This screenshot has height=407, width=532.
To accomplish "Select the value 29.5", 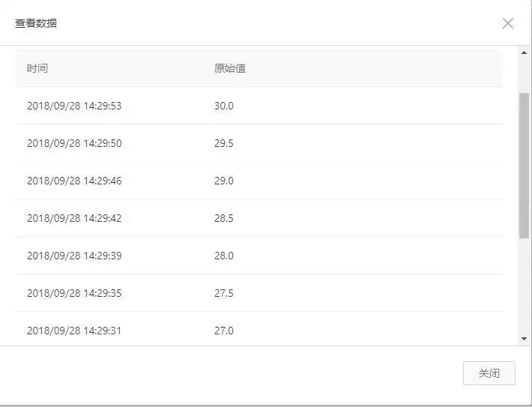I will [224, 143].
